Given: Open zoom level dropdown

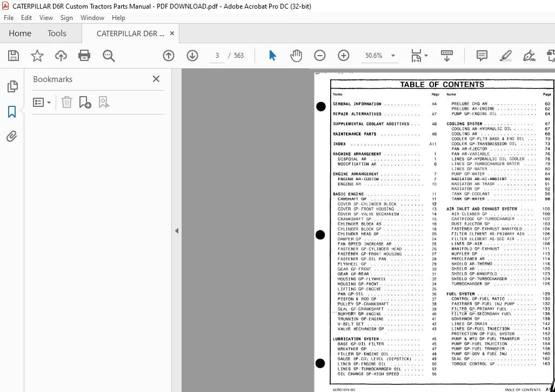Looking at the screenshot, I should click(x=393, y=56).
